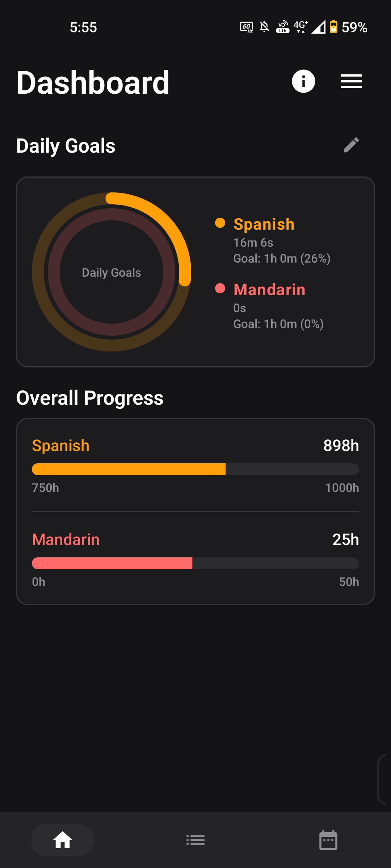
Task: Toggle the muted notifications status icon
Action: click(264, 26)
